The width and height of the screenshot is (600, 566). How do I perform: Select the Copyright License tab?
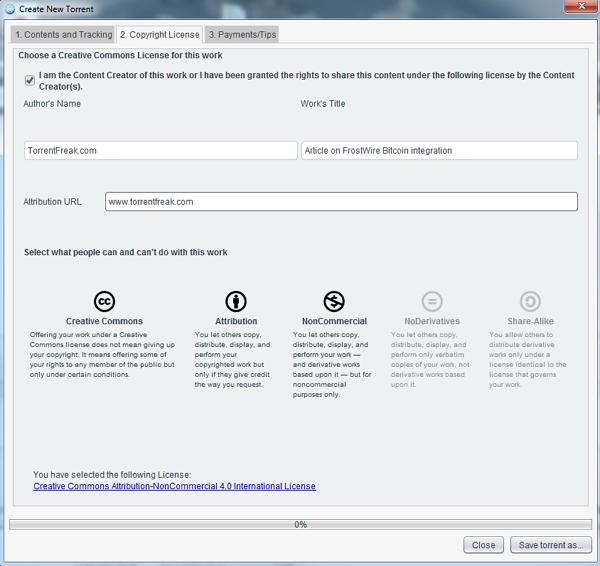click(x=160, y=34)
